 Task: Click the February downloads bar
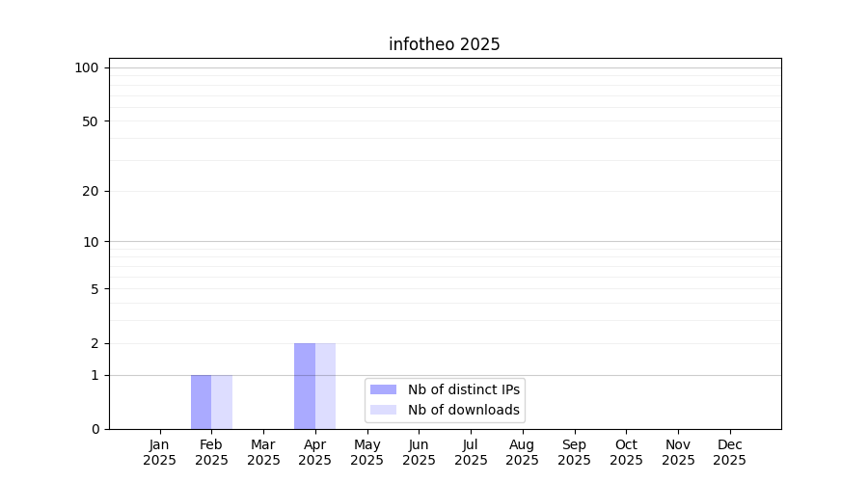[x=222, y=402]
